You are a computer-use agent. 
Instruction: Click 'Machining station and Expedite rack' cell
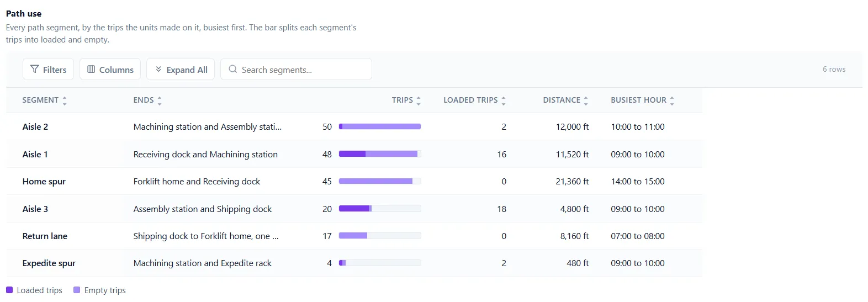coord(203,263)
